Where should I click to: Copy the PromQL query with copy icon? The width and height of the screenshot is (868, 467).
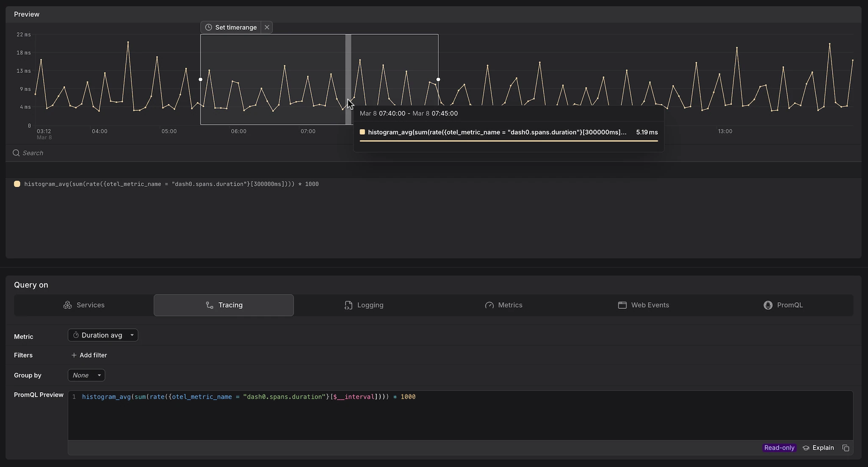846,448
